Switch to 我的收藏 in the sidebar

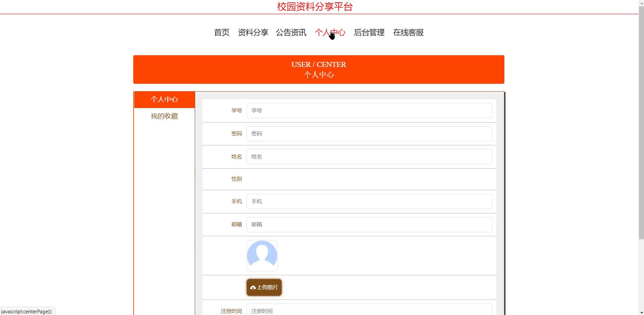164,116
